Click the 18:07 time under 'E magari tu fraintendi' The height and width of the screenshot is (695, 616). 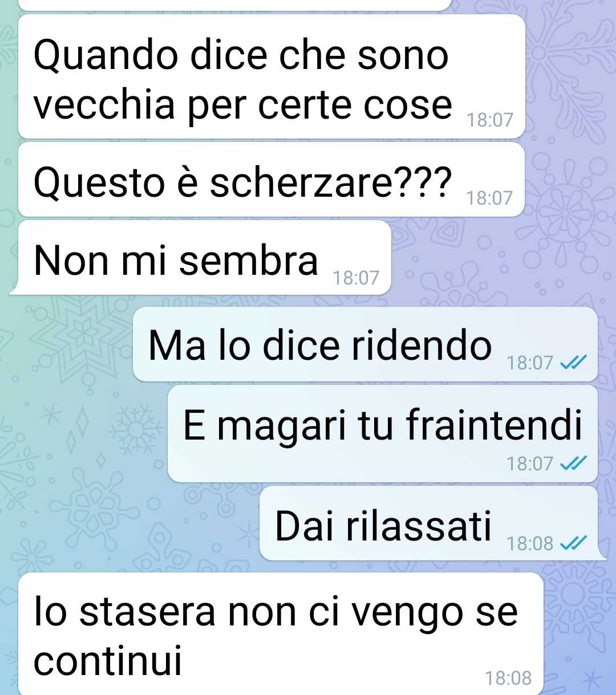pos(530,464)
